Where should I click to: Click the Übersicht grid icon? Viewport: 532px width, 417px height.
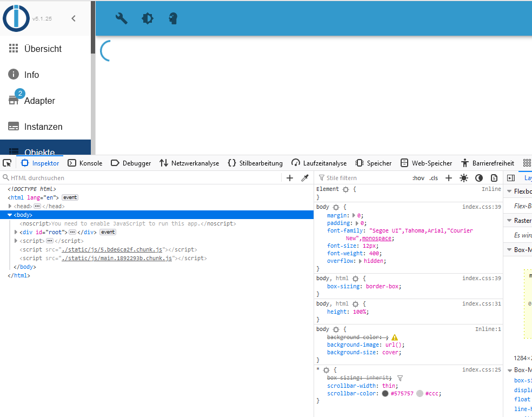tap(14, 48)
